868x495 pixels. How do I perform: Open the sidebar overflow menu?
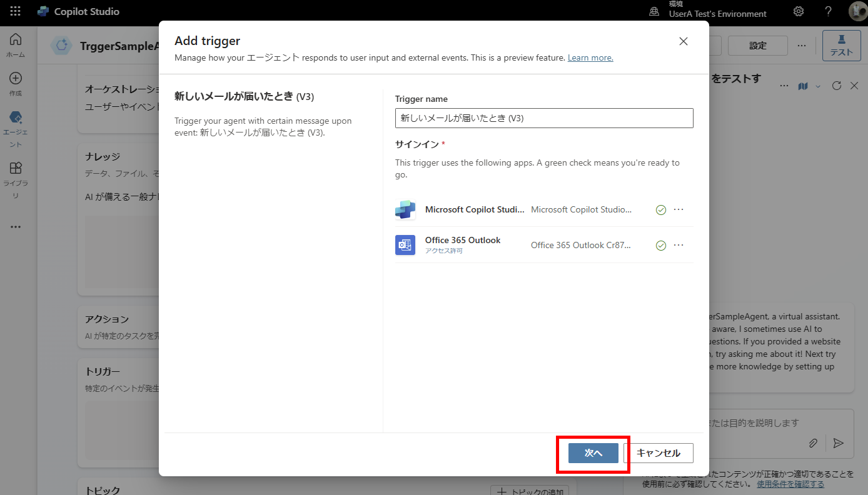[x=16, y=226]
